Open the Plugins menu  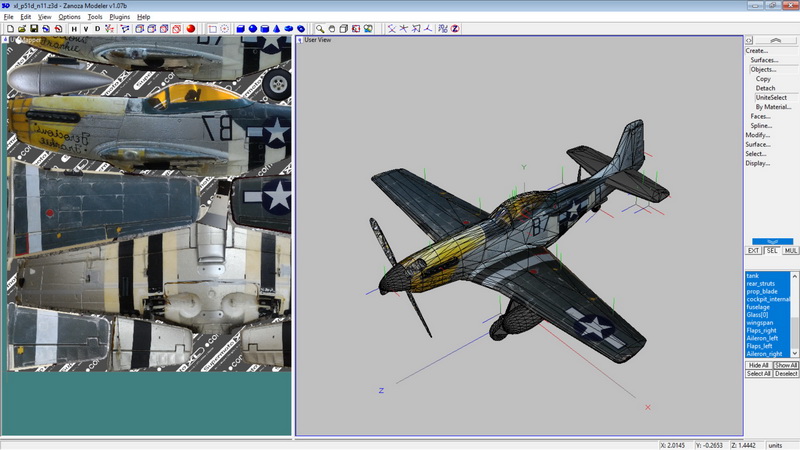pos(119,17)
